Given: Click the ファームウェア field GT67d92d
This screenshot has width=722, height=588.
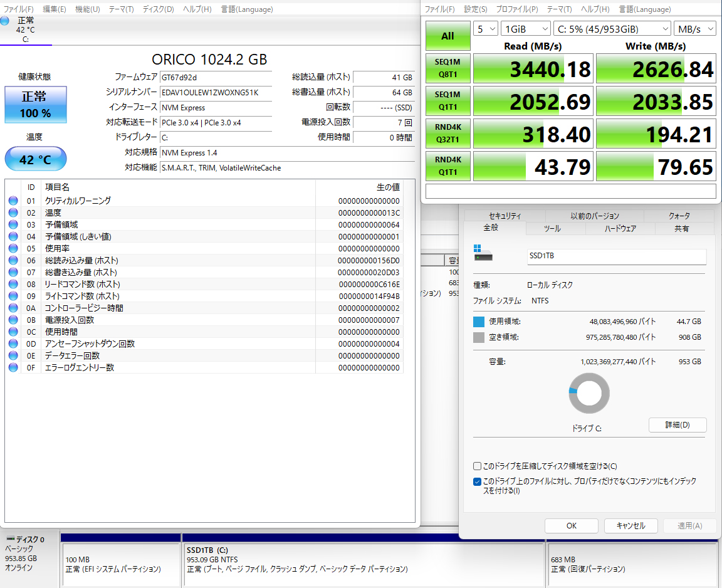Looking at the screenshot, I should [x=216, y=77].
